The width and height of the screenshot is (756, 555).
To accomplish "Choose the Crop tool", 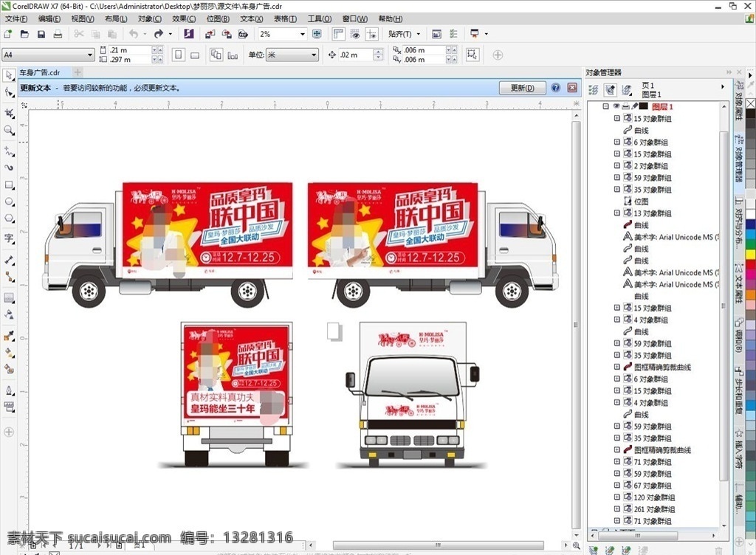I will click(x=9, y=114).
